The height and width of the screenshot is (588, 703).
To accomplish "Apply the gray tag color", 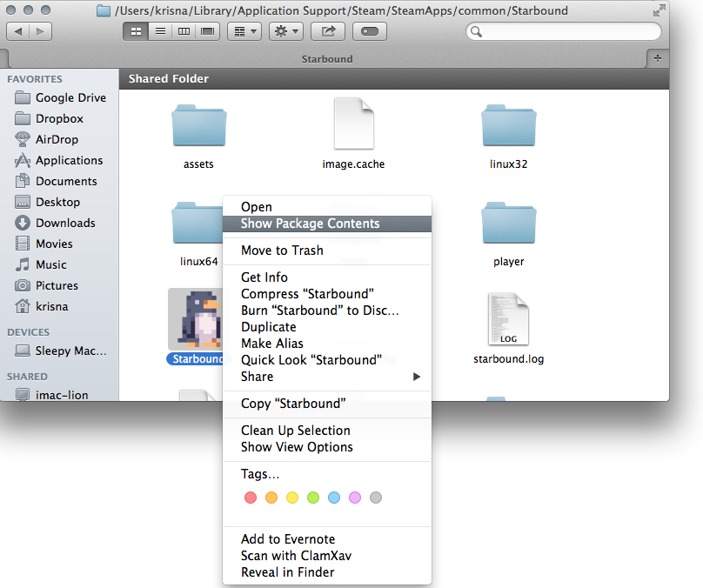I will [376, 498].
